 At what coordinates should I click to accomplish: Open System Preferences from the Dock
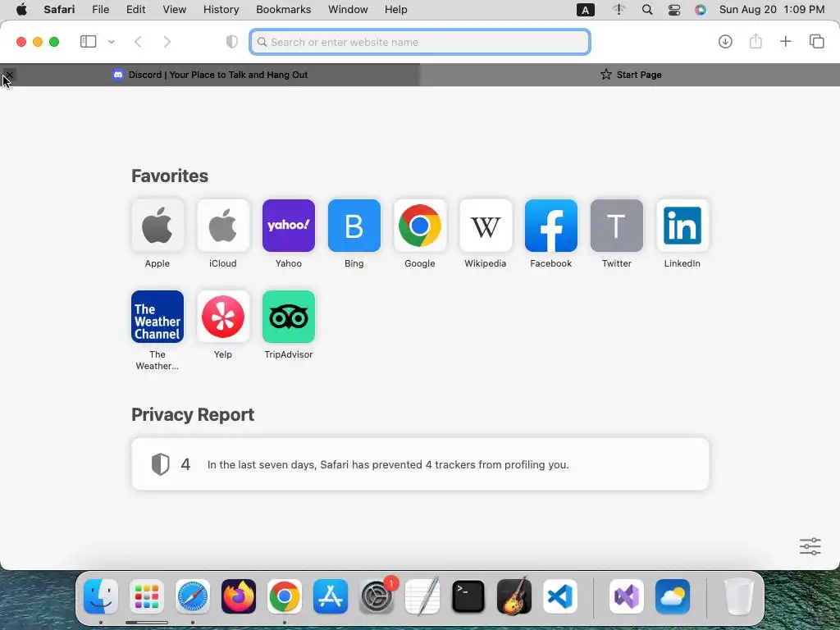[x=377, y=596]
